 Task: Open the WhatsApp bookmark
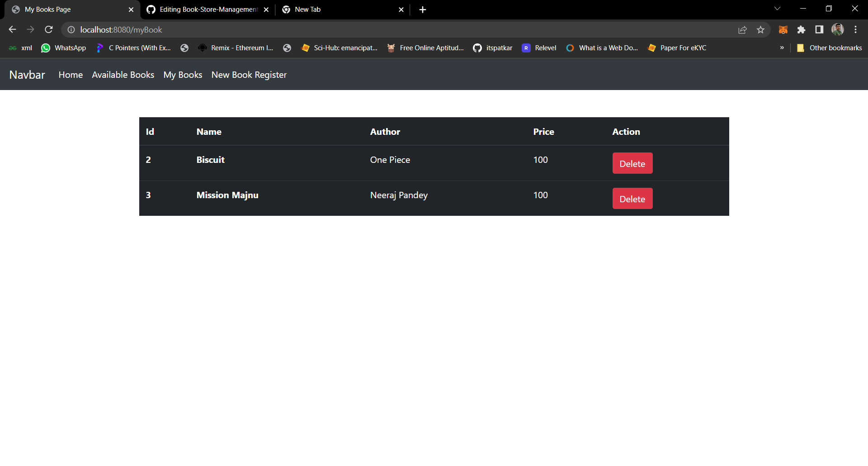pyautogui.click(x=63, y=48)
